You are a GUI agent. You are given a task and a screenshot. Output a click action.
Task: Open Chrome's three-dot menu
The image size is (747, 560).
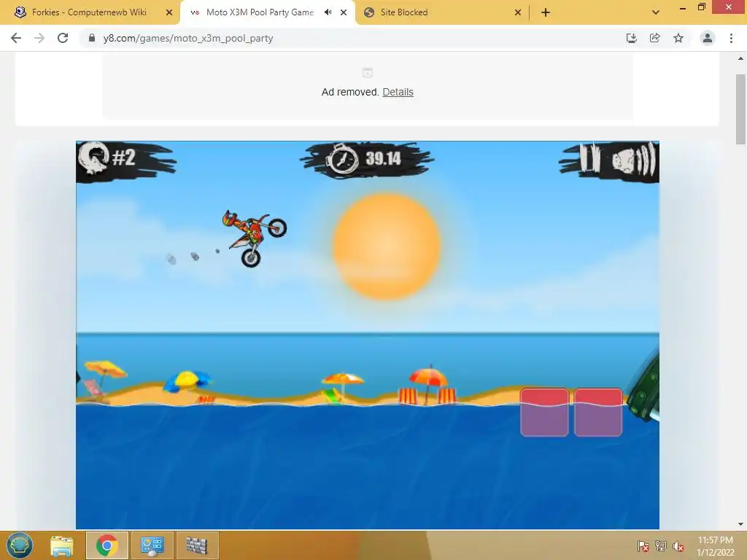coord(731,38)
